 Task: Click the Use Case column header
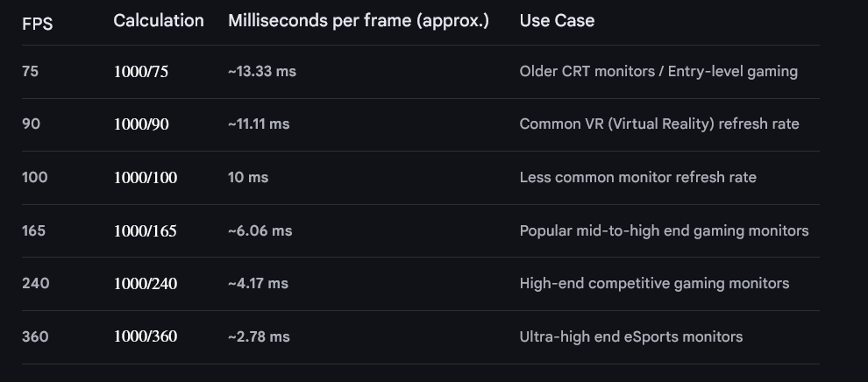pos(557,20)
